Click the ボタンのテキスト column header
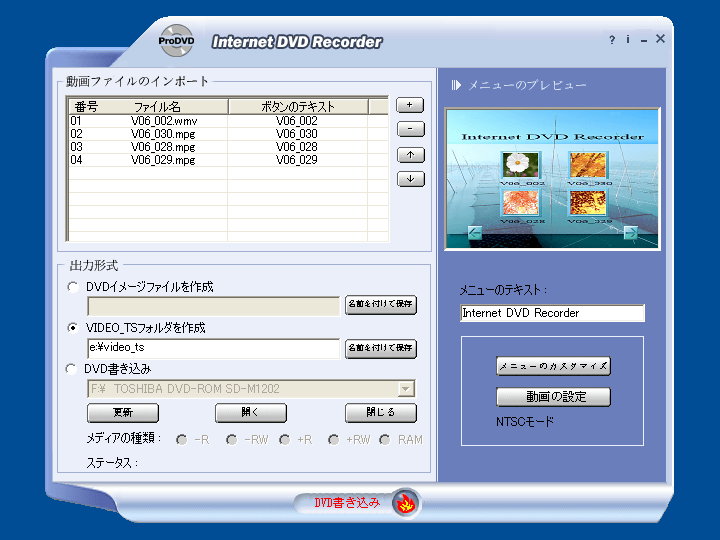Viewport: 720px width, 540px height. point(298,107)
